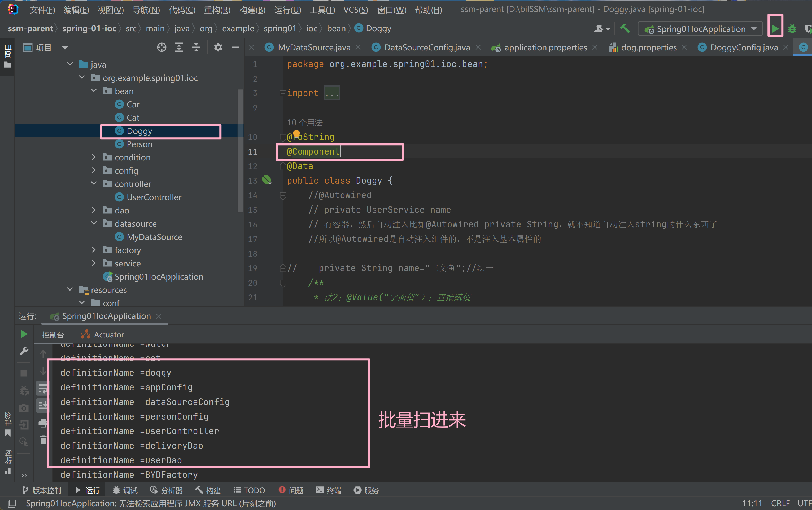Open project panel options gear
This screenshot has height=510, width=812.
coord(218,47)
